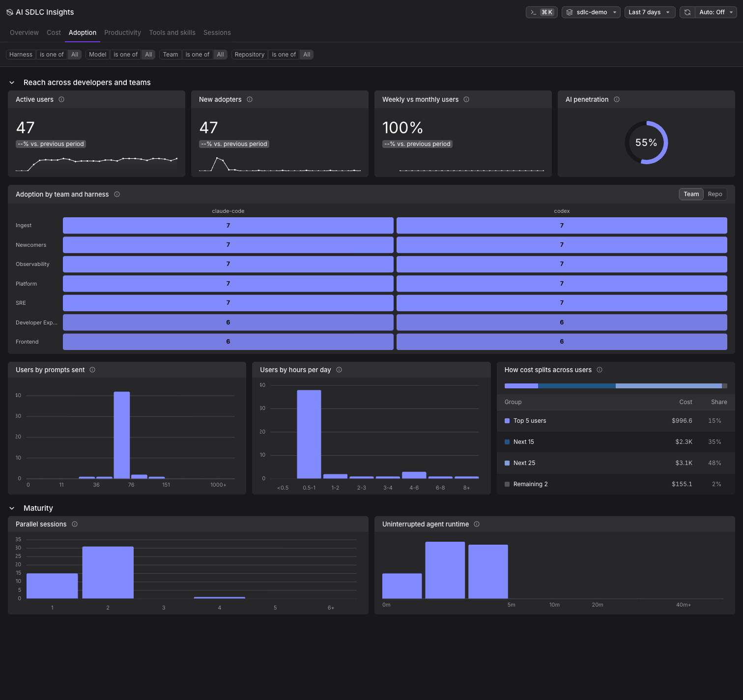This screenshot has width=743, height=700.
Task: Click the Next 15 color swatch
Action: click(x=507, y=442)
